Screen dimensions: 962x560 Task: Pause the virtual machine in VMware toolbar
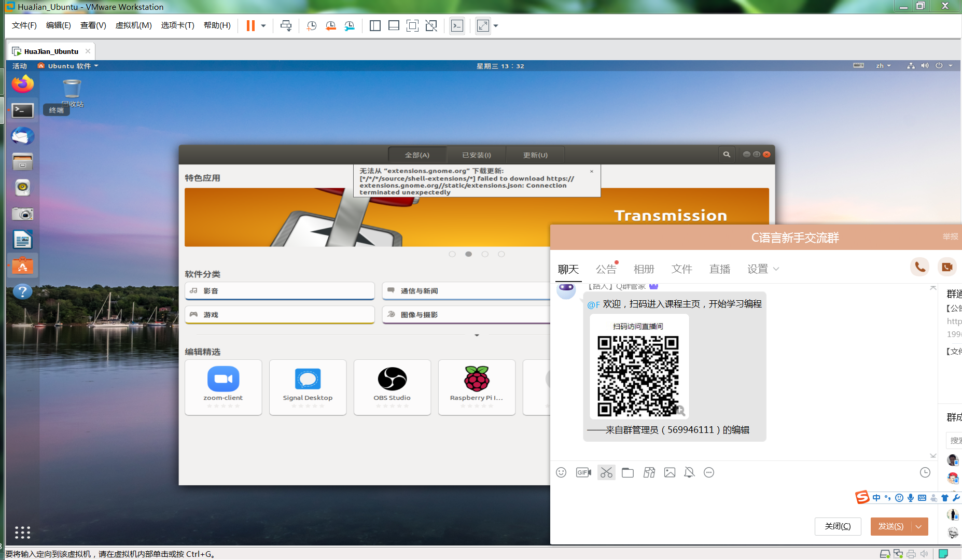(x=250, y=26)
